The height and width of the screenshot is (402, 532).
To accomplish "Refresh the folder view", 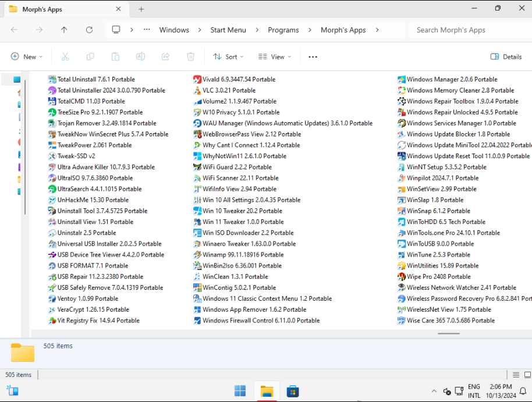I will tap(89, 30).
